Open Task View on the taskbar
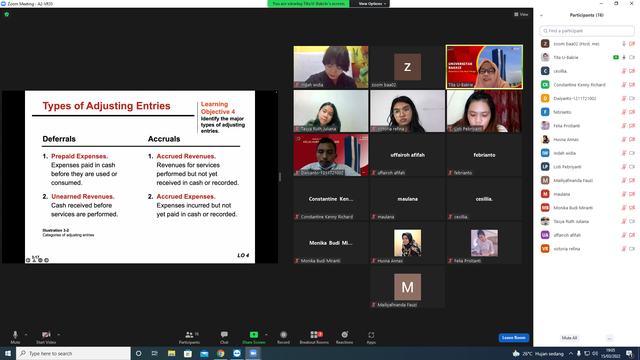The image size is (640, 360). coord(155,353)
